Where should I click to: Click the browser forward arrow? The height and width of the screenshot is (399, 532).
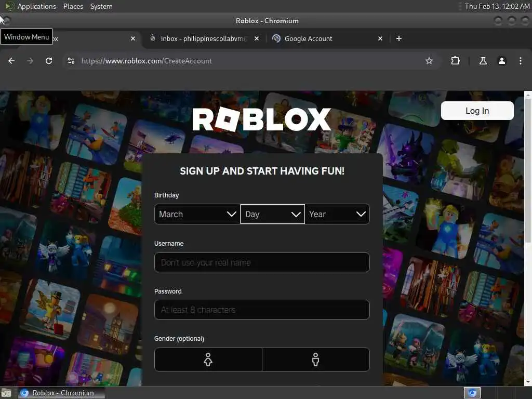pyautogui.click(x=30, y=61)
